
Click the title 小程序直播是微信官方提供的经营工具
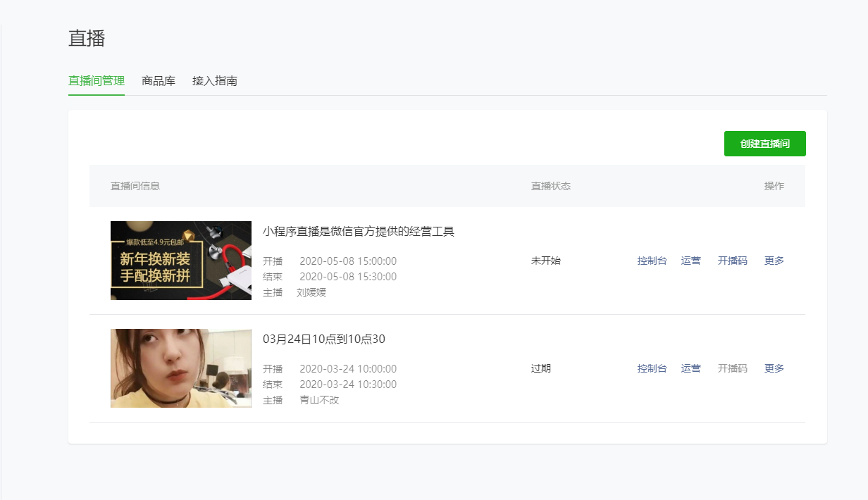[x=358, y=232]
